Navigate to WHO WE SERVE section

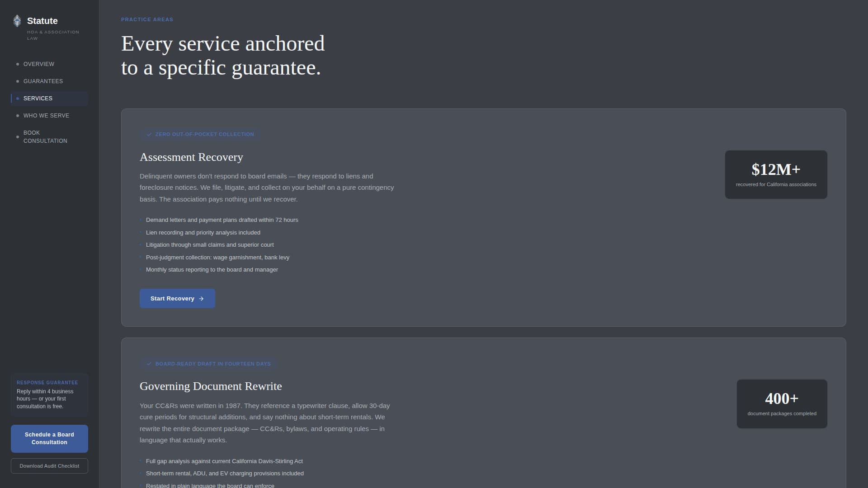click(x=46, y=116)
